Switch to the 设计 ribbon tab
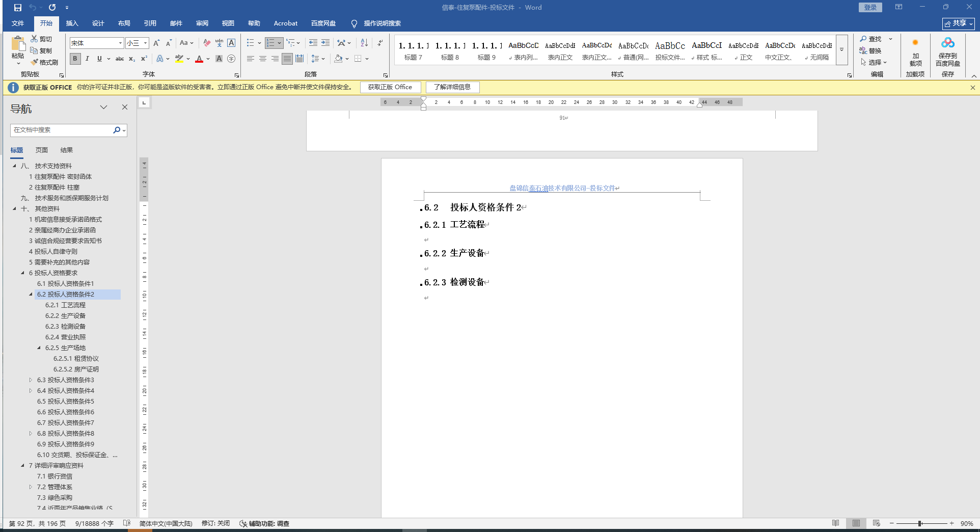The image size is (980, 532). 98,23
